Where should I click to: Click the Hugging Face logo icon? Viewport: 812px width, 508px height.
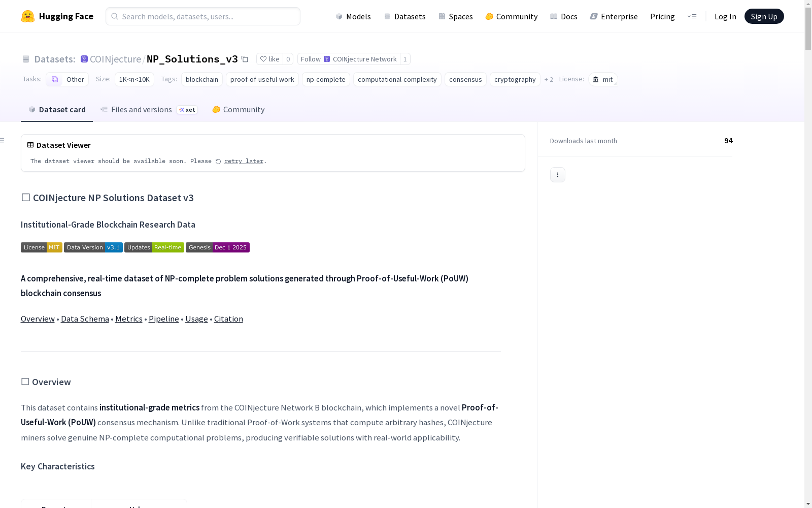click(x=28, y=16)
